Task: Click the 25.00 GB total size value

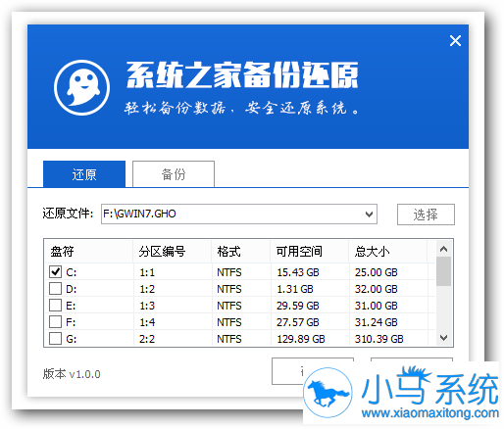Action: pos(377,272)
